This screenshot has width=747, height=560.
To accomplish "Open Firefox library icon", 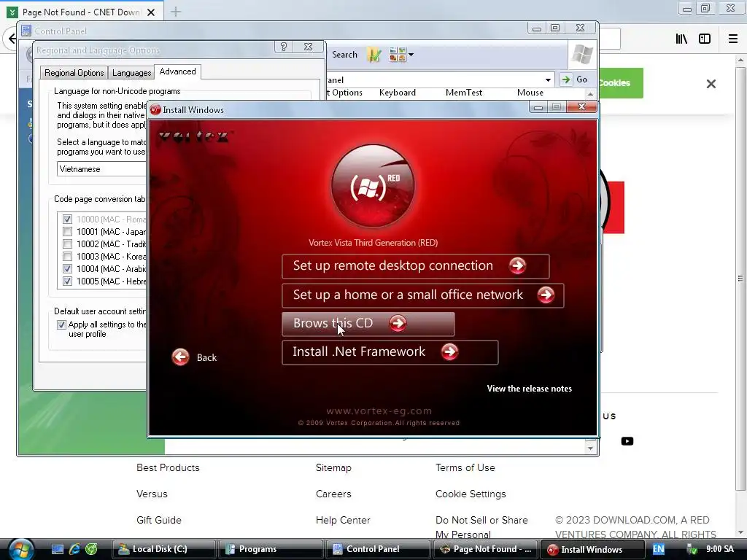I will 681,39.
